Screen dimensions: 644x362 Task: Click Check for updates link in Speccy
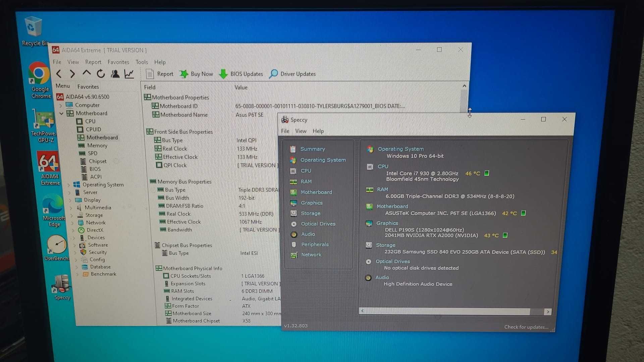point(526,327)
